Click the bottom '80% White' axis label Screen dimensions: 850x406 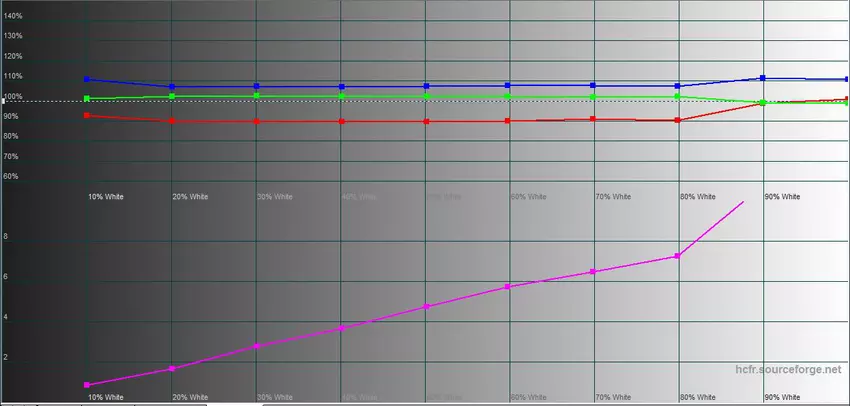point(698,397)
